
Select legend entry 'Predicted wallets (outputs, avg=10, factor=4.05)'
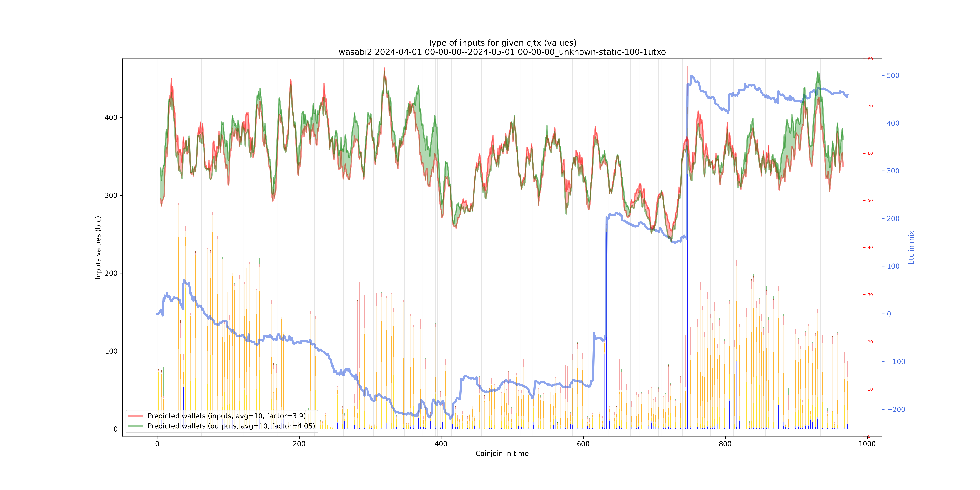click(231, 426)
